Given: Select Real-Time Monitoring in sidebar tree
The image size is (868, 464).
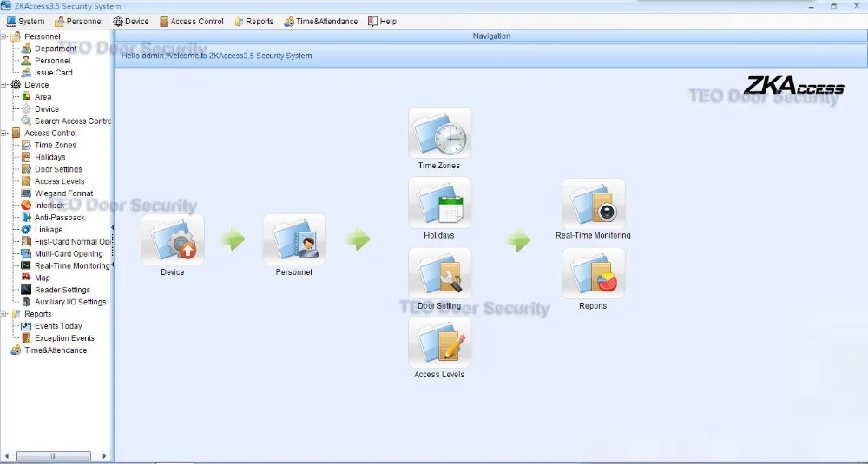Looking at the screenshot, I should pos(72,265).
